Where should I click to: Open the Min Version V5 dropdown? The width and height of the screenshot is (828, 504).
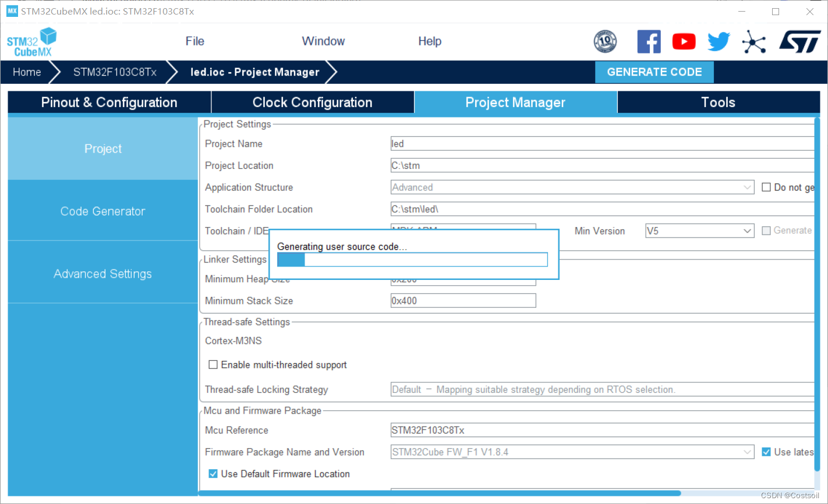click(700, 231)
